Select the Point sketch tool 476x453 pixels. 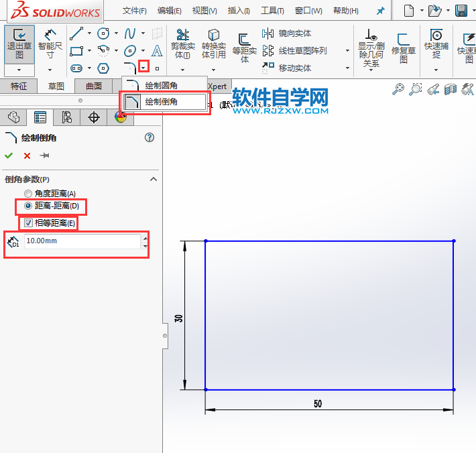click(158, 68)
